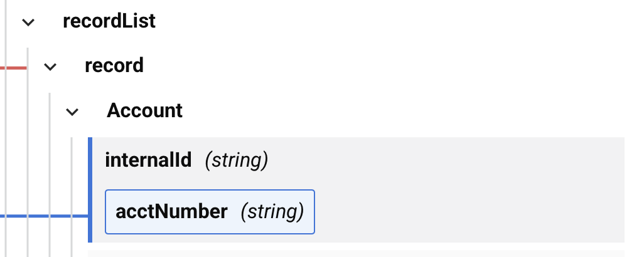Image resolution: width=644 pixels, height=257 pixels.
Task: Select the red mapping line beside record
Action: [13, 66]
